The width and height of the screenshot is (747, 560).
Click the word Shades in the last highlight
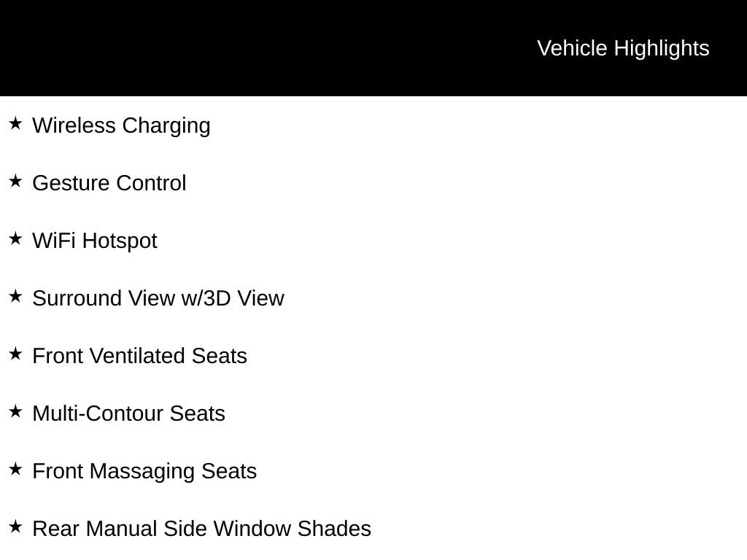334,529
